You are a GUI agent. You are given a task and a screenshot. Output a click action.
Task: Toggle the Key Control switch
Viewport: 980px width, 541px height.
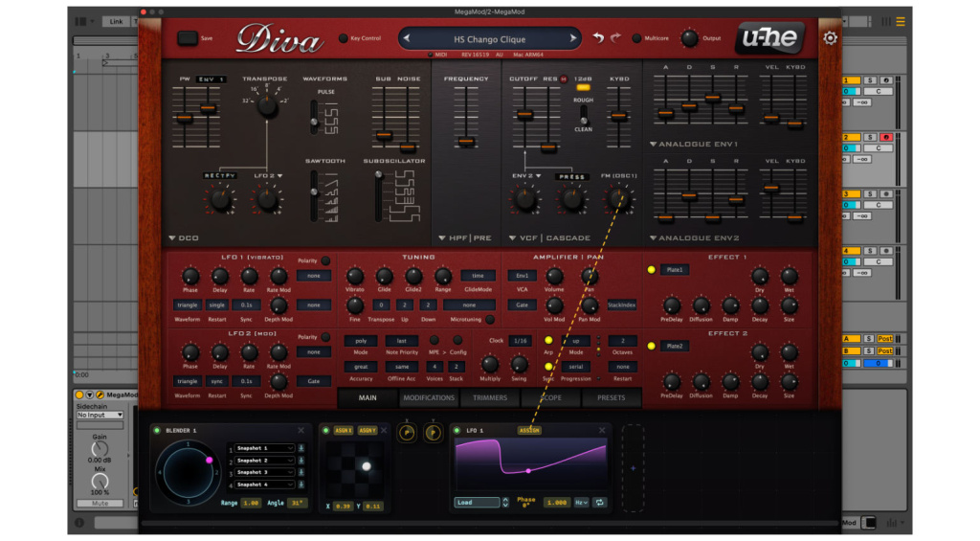344,38
